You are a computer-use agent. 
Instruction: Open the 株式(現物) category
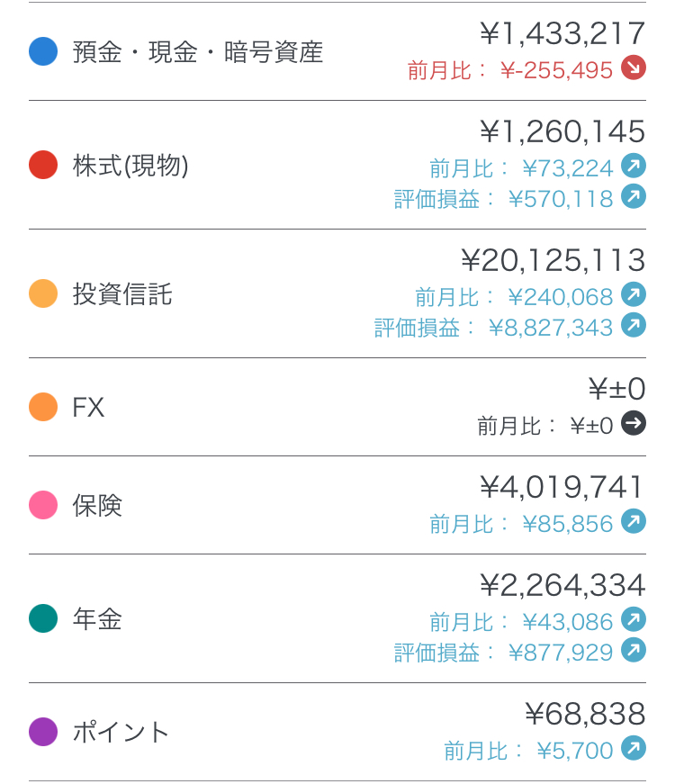coord(130,166)
